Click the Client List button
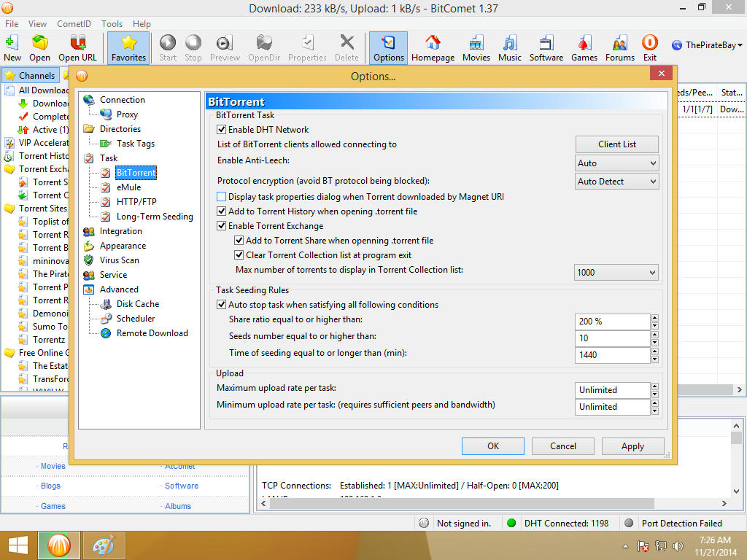The height and width of the screenshot is (560, 747). tap(617, 144)
